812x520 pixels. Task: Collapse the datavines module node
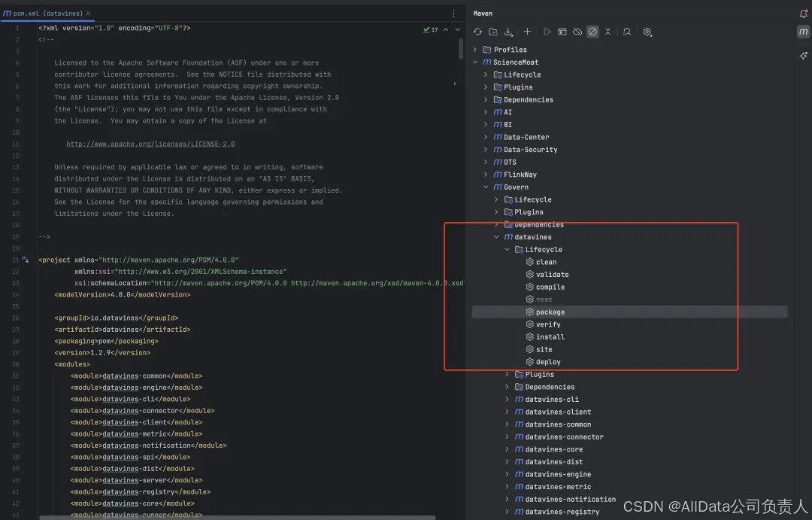pyautogui.click(x=497, y=237)
